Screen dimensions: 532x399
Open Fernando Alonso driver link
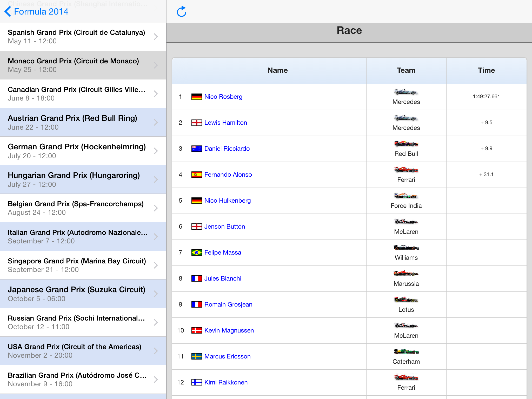228,175
